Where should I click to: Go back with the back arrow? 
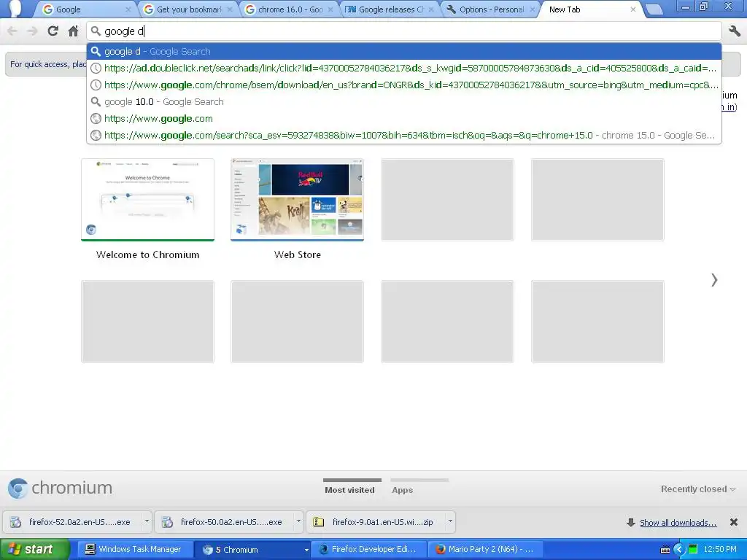click(12, 31)
